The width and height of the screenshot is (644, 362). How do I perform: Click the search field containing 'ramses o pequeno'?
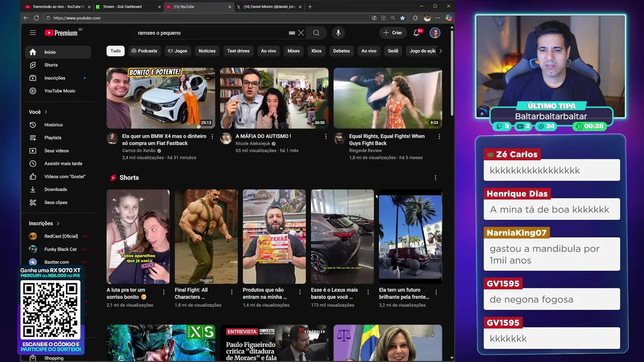coord(211,33)
